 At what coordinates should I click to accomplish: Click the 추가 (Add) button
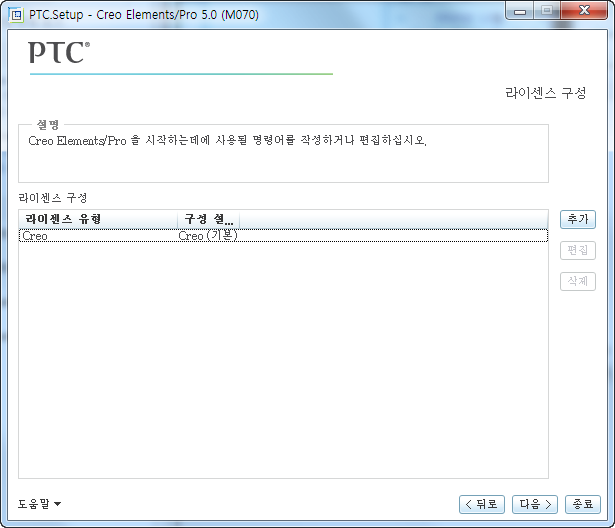[x=578, y=219]
